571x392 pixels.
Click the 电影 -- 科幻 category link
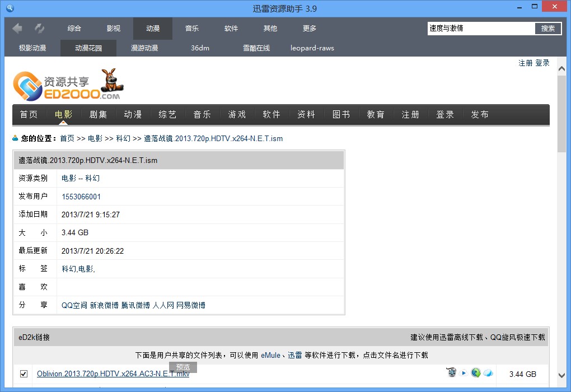[81, 178]
